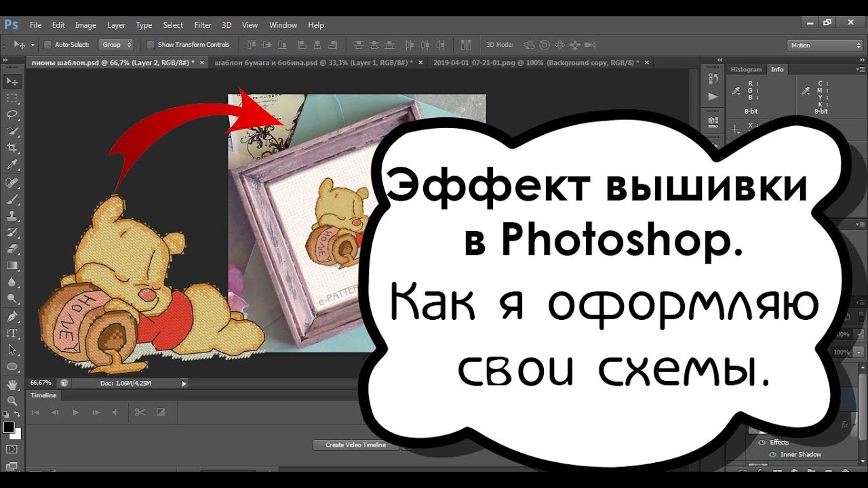Viewport: 868px width, 488px height.
Task: Open the Info panel RGB eyedropper options
Action: 736,91
